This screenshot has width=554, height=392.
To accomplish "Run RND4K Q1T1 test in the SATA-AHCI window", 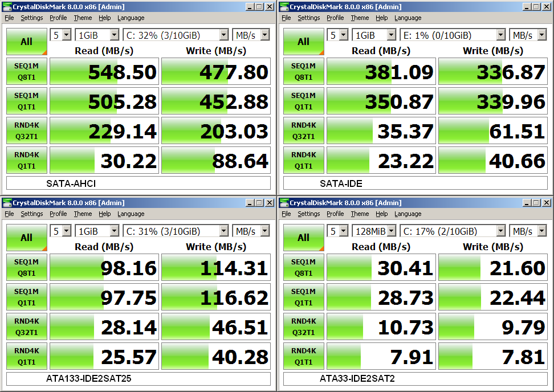I will pyautogui.click(x=26, y=160).
